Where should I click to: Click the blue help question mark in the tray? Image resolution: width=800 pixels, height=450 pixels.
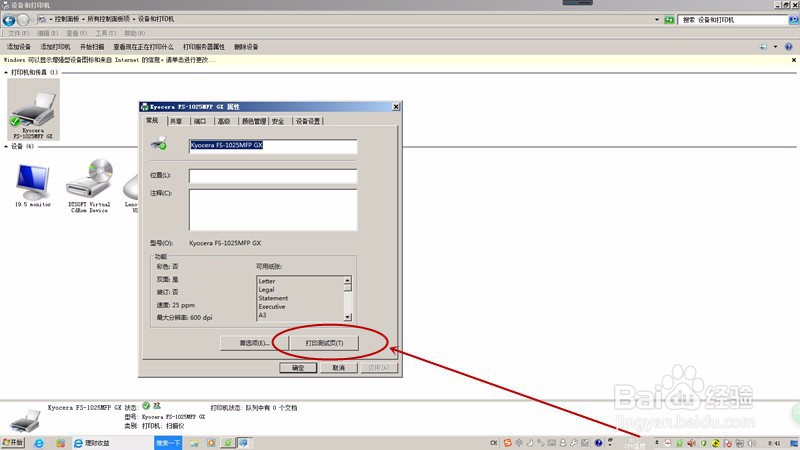598,443
